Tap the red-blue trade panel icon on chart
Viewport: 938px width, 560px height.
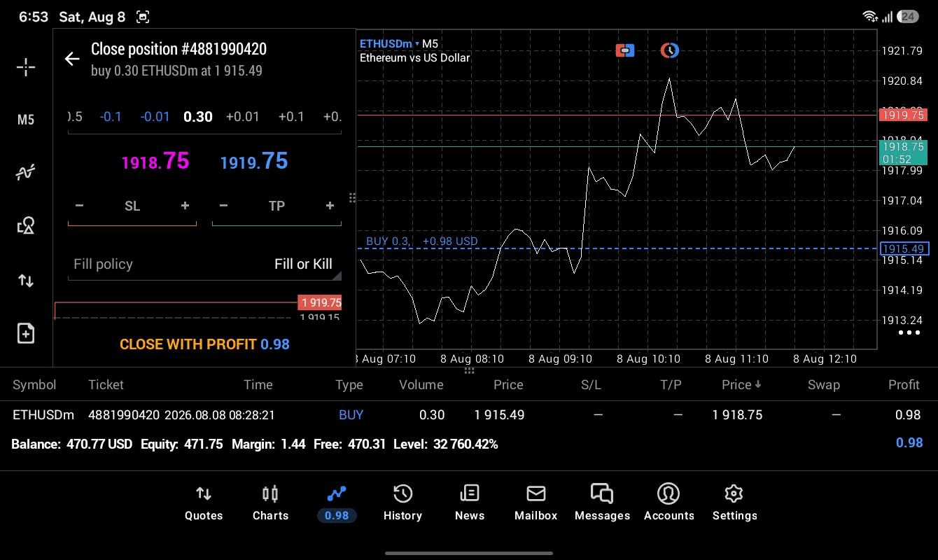625,50
